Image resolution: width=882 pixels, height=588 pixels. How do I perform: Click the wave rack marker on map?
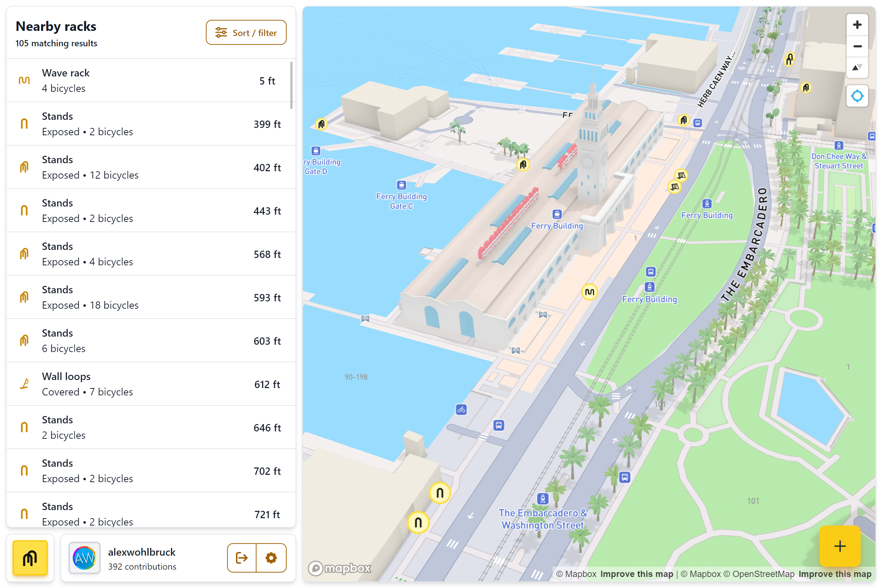[589, 292]
